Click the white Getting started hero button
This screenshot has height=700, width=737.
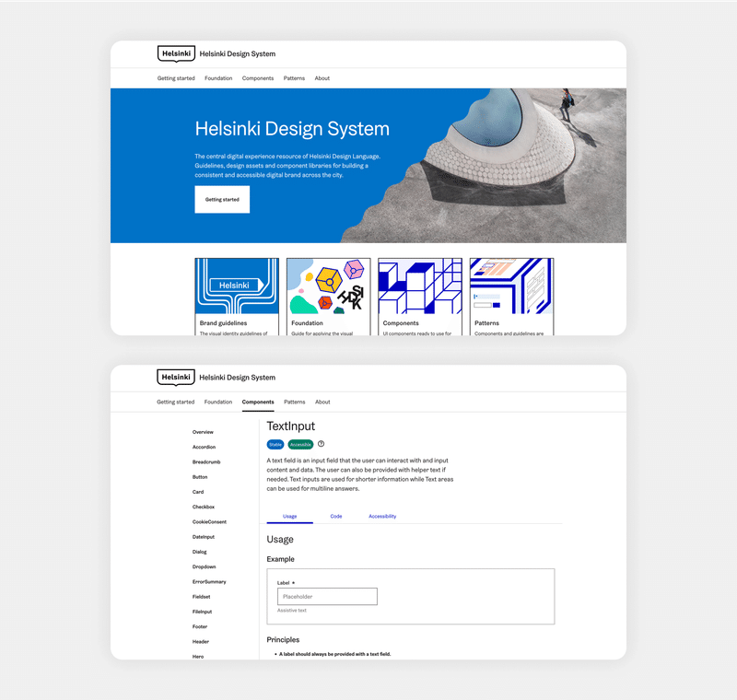point(222,200)
